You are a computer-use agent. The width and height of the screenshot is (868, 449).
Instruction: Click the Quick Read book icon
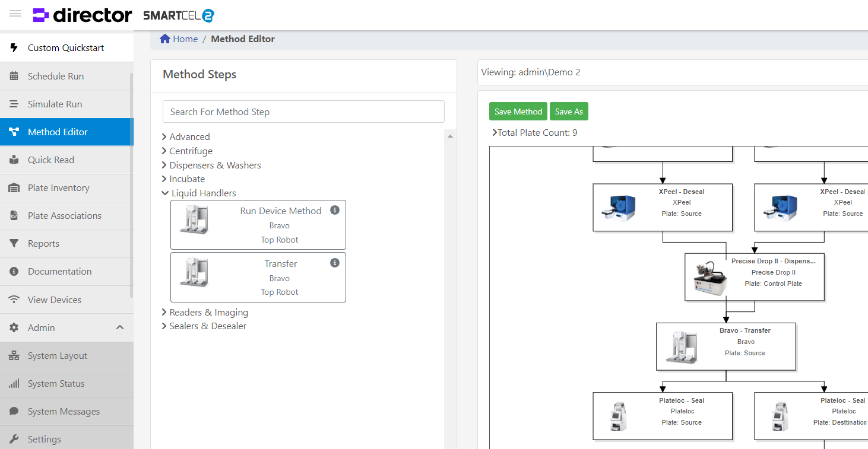pos(14,160)
